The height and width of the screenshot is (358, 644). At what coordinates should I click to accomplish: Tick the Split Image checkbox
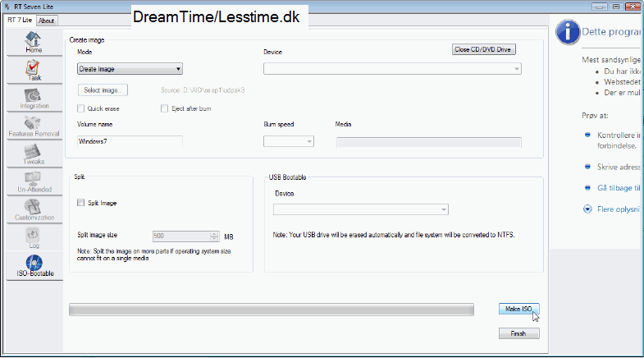81,203
